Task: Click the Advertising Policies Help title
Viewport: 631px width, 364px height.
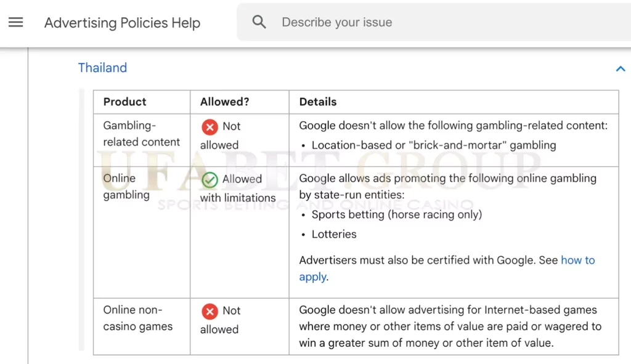Action: pos(122,23)
